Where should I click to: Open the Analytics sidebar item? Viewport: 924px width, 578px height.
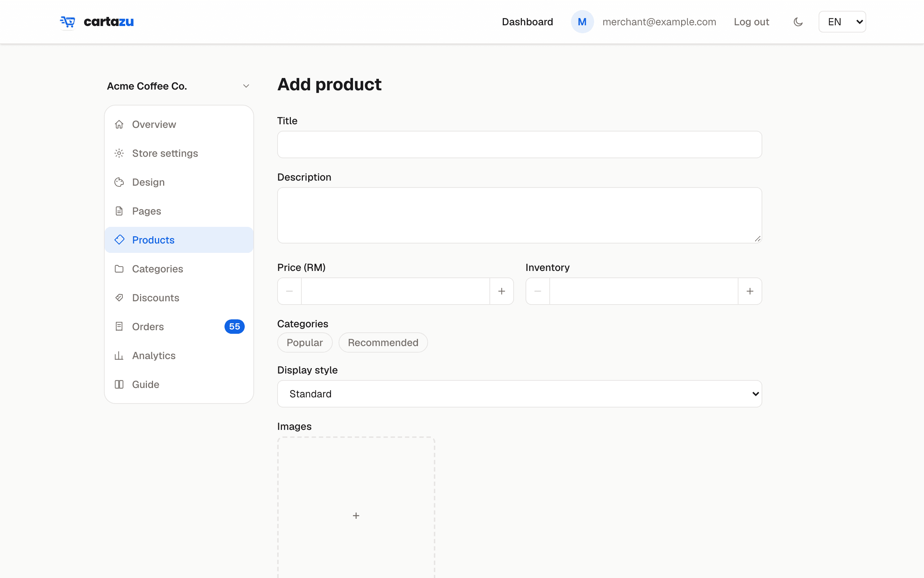[179, 355]
